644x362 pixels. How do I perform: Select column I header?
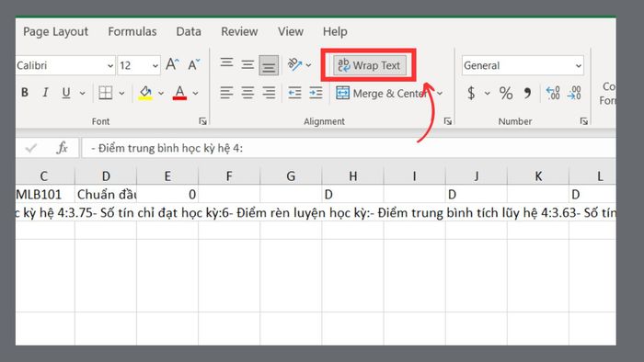tap(414, 176)
